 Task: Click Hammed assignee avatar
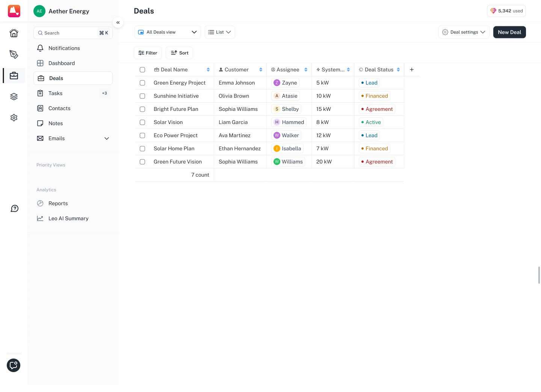pyautogui.click(x=277, y=122)
